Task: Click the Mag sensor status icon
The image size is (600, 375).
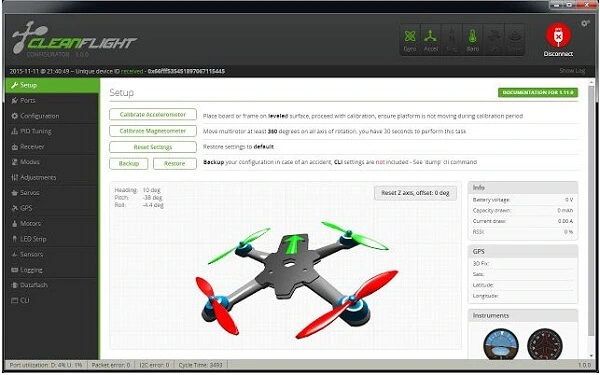Action: click(x=452, y=40)
